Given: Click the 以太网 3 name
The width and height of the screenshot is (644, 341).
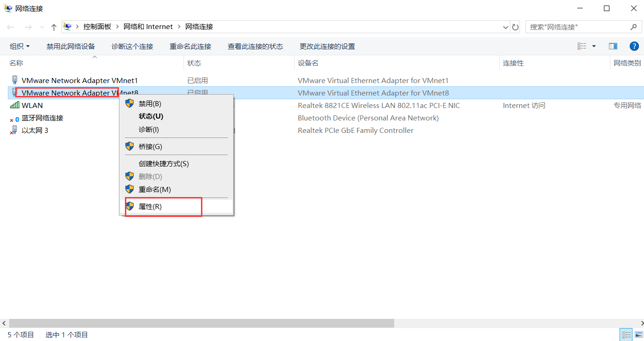Looking at the screenshot, I should coord(35,131).
